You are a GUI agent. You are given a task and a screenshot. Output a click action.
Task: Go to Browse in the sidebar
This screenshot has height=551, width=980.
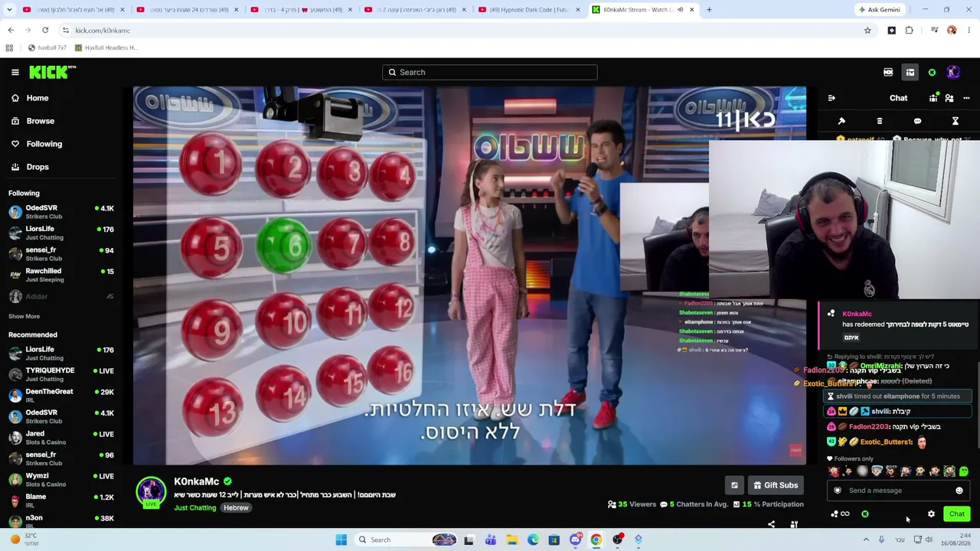tap(33, 121)
